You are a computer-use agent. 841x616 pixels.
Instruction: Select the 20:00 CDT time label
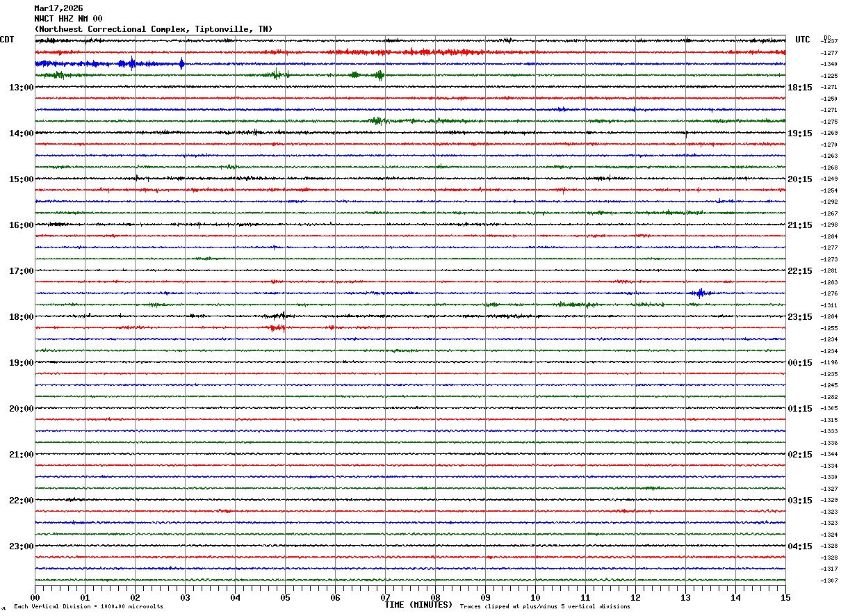pyautogui.click(x=22, y=409)
